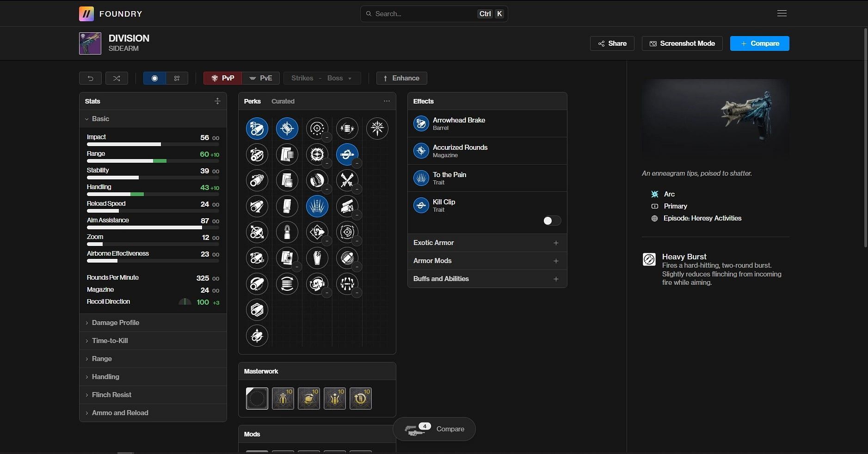Click the Aim Assistance stat bar
The image size is (868, 454).
click(153, 227)
